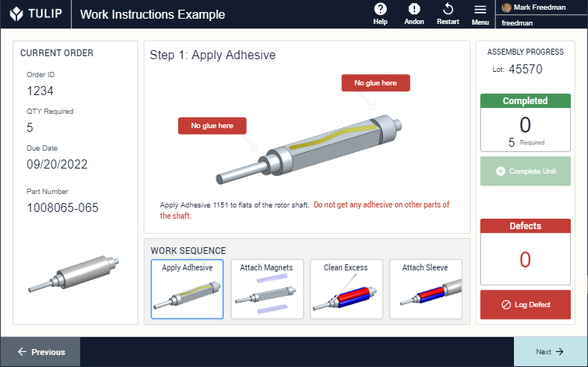Click the prohibited icon on Log Defect
Image resolution: width=588 pixels, height=367 pixels.
tap(506, 305)
